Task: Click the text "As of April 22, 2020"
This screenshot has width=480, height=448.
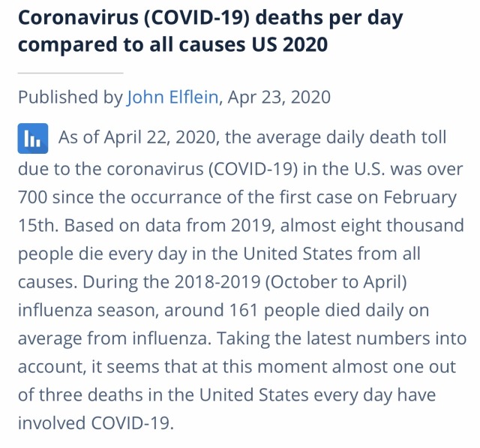Action: pos(137,137)
